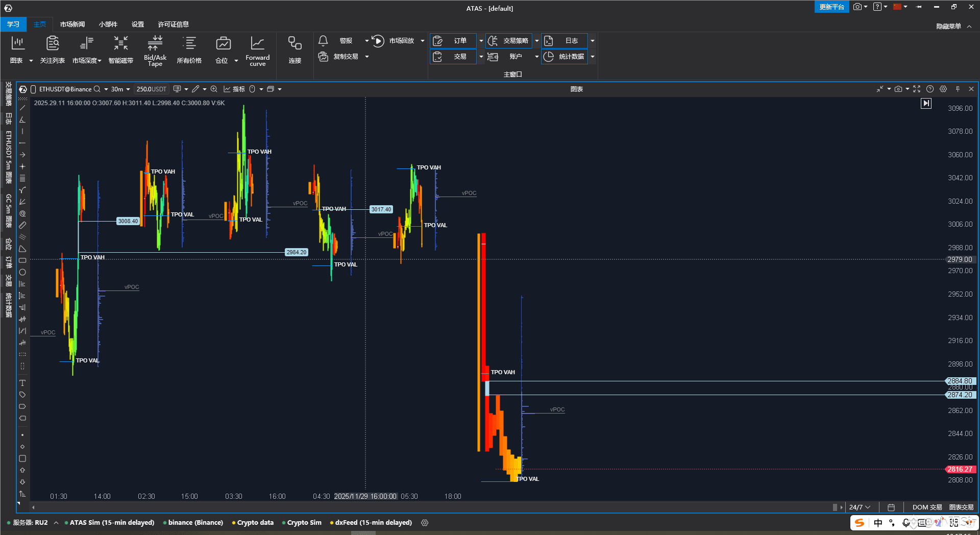Open the 市场新闻 menu tab
Image resolution: width=980 pixels, height=535 pixels.
click(72, 24)
